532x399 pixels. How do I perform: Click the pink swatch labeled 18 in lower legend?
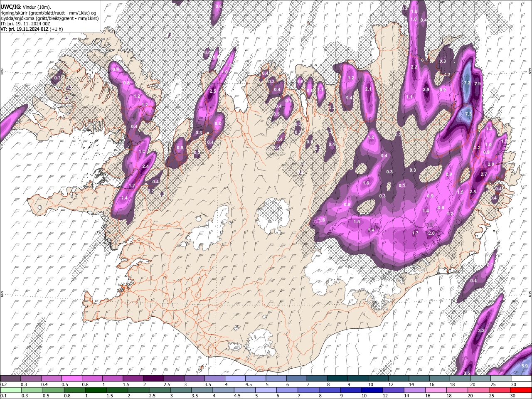pyautogui.click(x=457, y=390)
